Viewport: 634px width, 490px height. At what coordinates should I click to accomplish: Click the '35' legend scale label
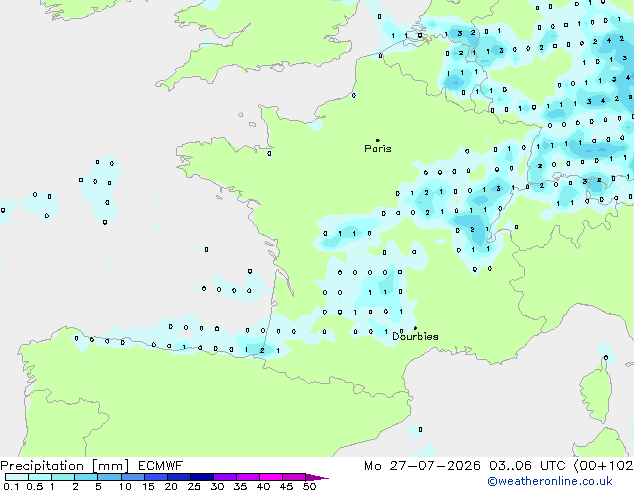240,486
